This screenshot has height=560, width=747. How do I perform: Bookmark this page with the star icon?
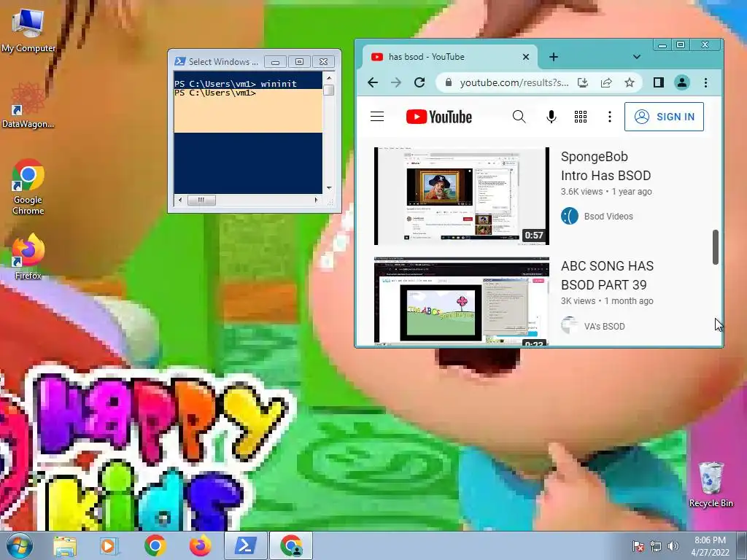click(630, 82)
